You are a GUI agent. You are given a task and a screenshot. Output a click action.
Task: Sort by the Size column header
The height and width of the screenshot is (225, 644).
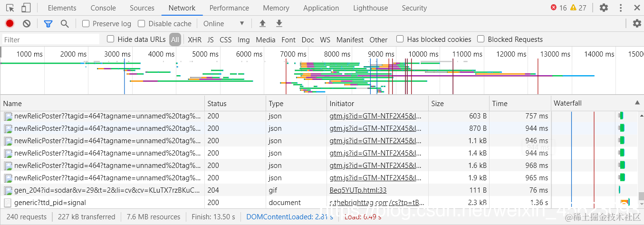click(459, 103)
